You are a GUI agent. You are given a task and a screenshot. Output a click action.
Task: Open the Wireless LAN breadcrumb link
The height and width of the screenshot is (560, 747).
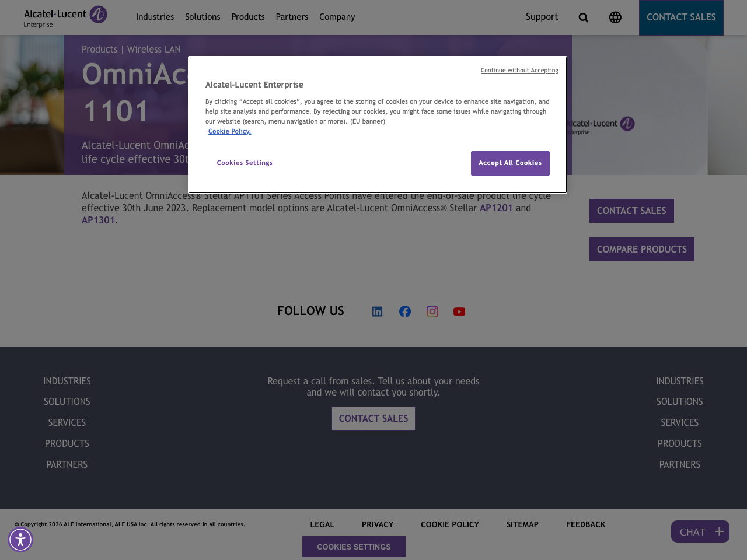[153, 48]
